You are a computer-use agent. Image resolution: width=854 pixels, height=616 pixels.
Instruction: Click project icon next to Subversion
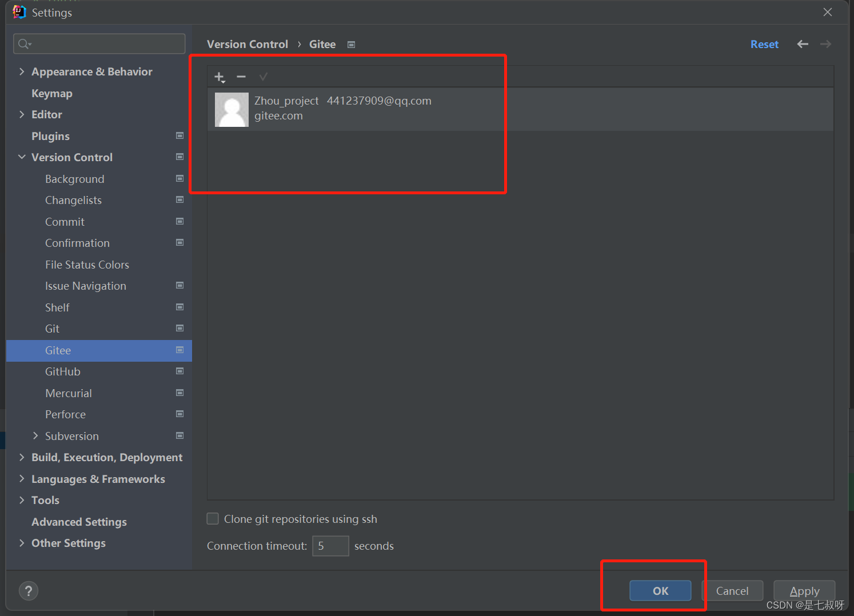180,435
